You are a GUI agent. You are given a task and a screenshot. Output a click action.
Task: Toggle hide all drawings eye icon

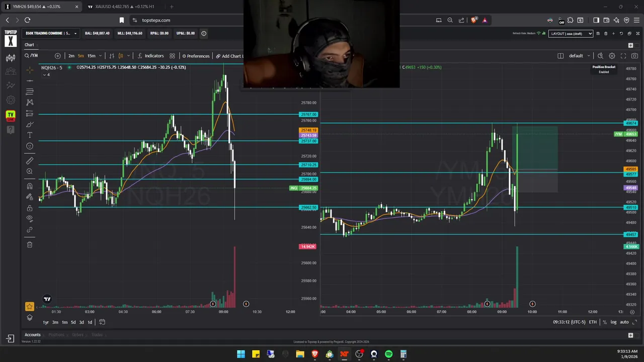30,219
